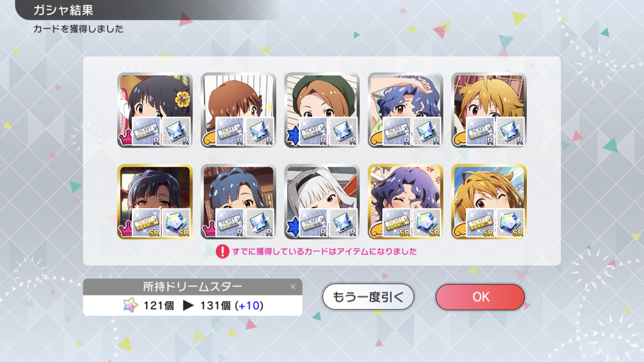Click the R crystal icon on the yellow flower girl card
Image resolution: width=644 pixels, height=362 pixels.
click(176, 131)
